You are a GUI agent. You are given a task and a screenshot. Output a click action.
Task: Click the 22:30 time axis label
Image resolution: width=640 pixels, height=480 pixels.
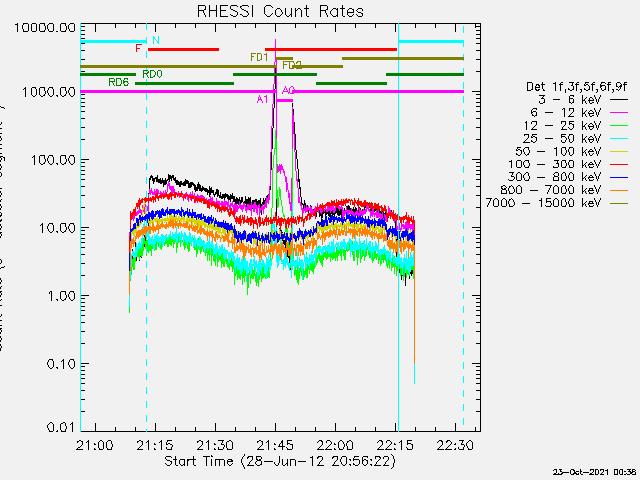pos(456,445)
